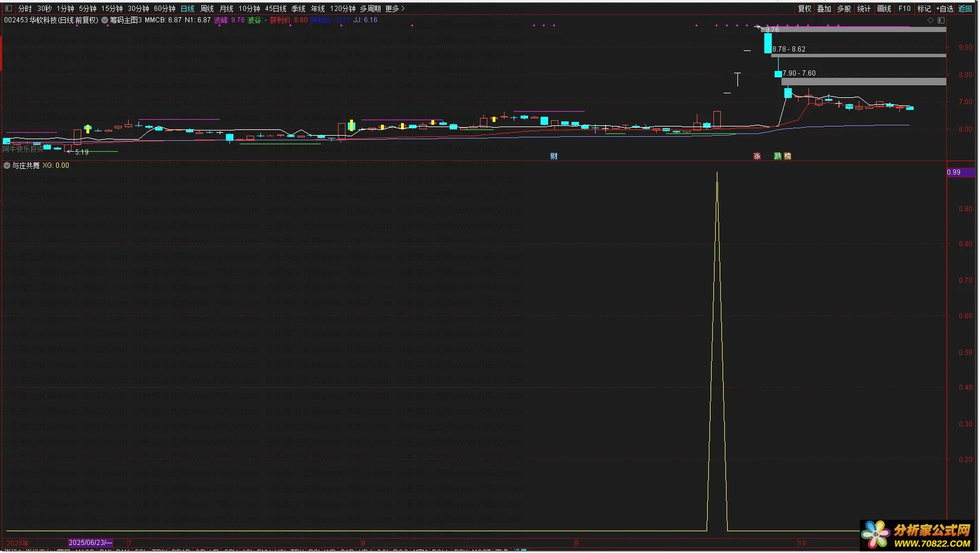Click the 财 info marker on chart

coord(554,156)
